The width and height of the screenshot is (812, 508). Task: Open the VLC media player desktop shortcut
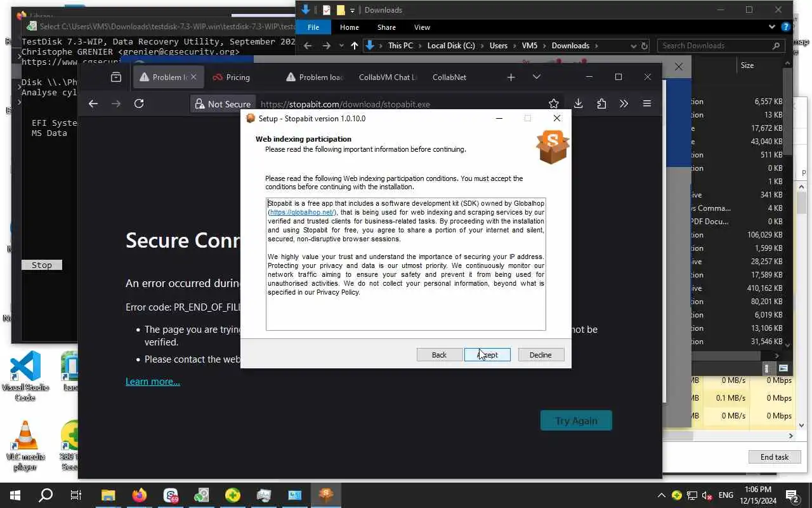coord(25,446)
